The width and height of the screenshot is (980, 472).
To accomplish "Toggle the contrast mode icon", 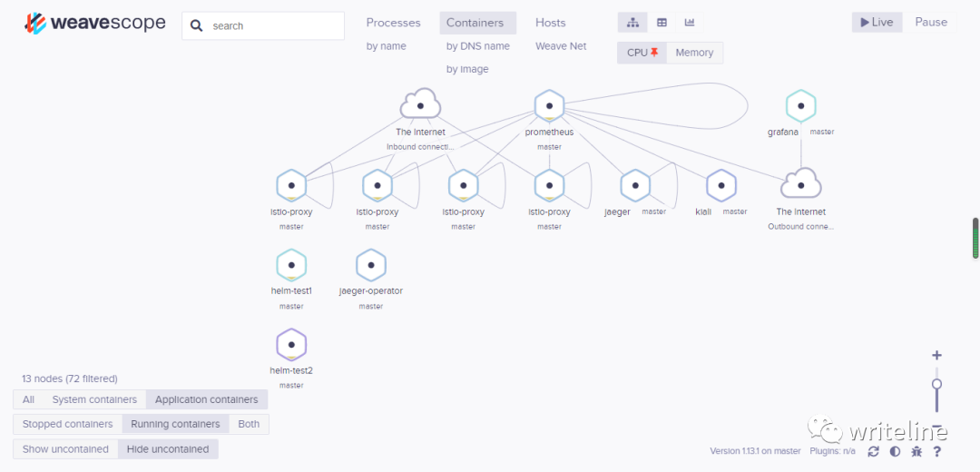I will 895,451.
